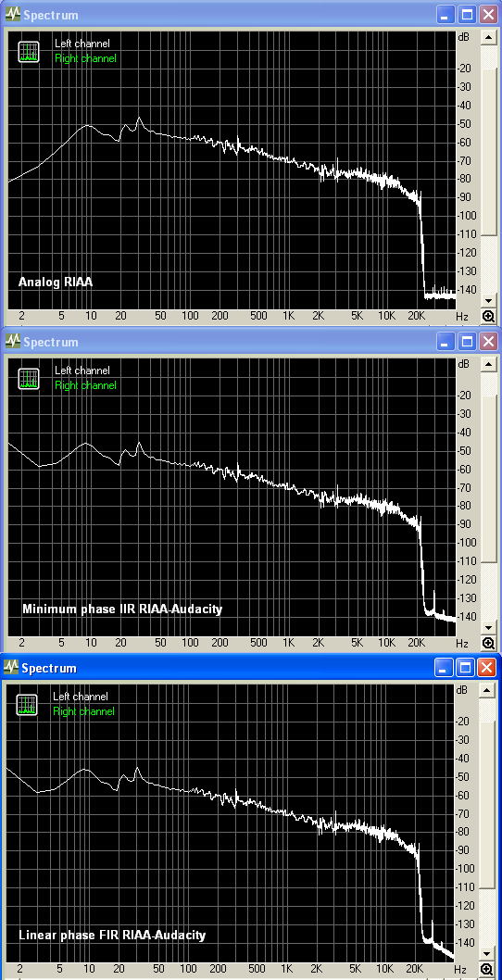Minimize the Minimum phase IIR Spectrum window

point(446,341)
